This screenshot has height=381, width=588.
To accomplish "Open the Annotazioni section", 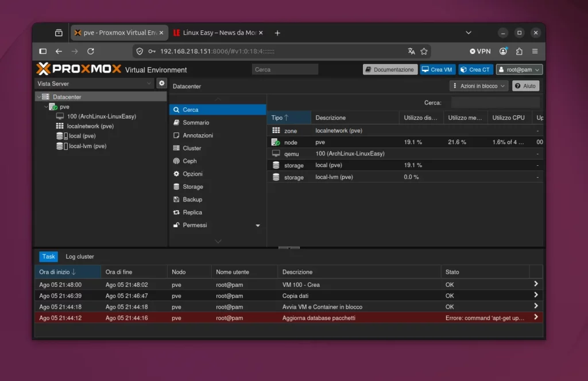I will (218, 135).
